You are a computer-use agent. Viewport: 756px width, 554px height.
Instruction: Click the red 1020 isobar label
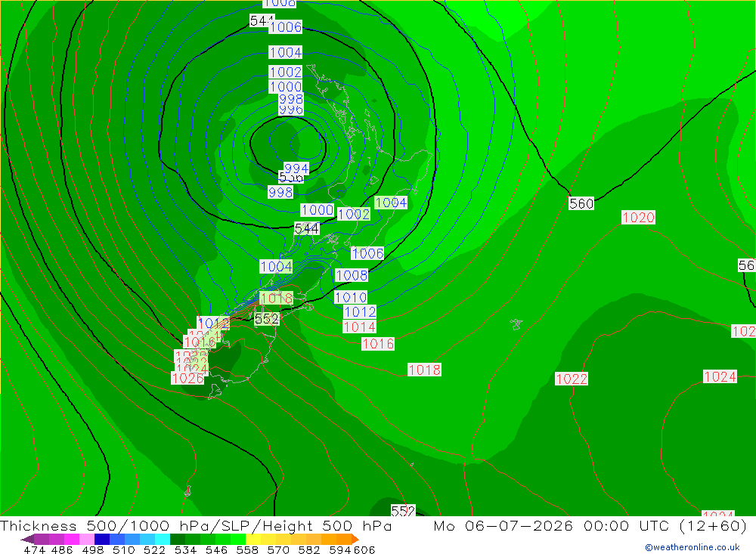click(x=638, y=218)
